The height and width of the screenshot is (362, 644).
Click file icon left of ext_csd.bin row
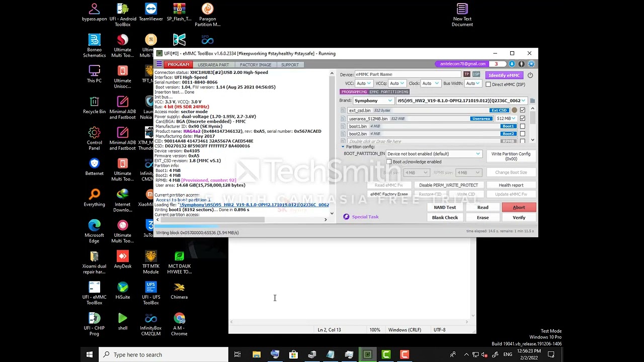[343, 111]
